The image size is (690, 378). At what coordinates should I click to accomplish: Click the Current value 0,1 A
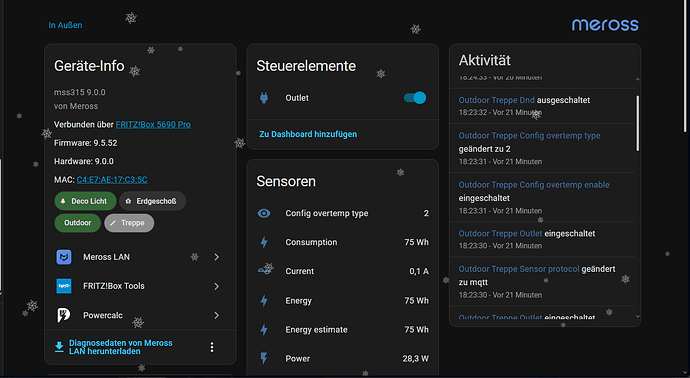coord(419,271)
